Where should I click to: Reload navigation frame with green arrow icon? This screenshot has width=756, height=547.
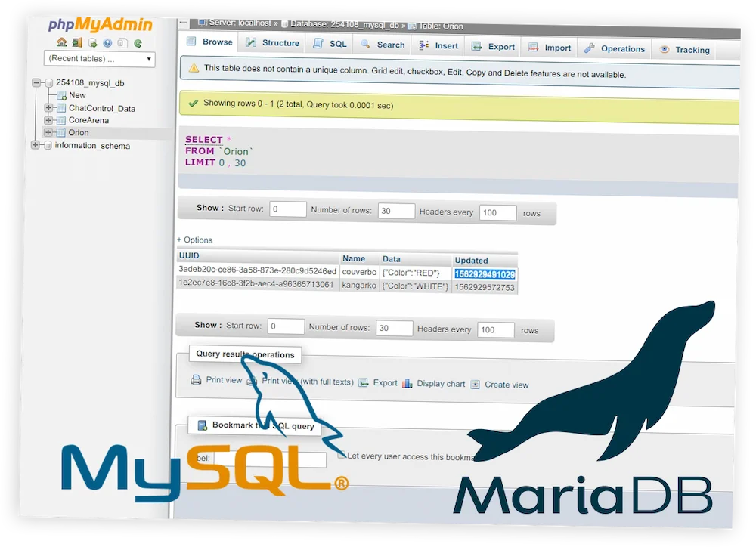pos(138,43)
